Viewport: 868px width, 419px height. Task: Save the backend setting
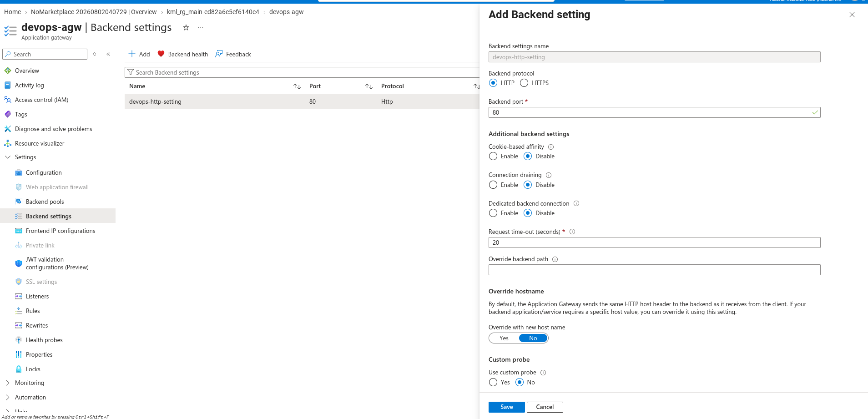point(506,407)
